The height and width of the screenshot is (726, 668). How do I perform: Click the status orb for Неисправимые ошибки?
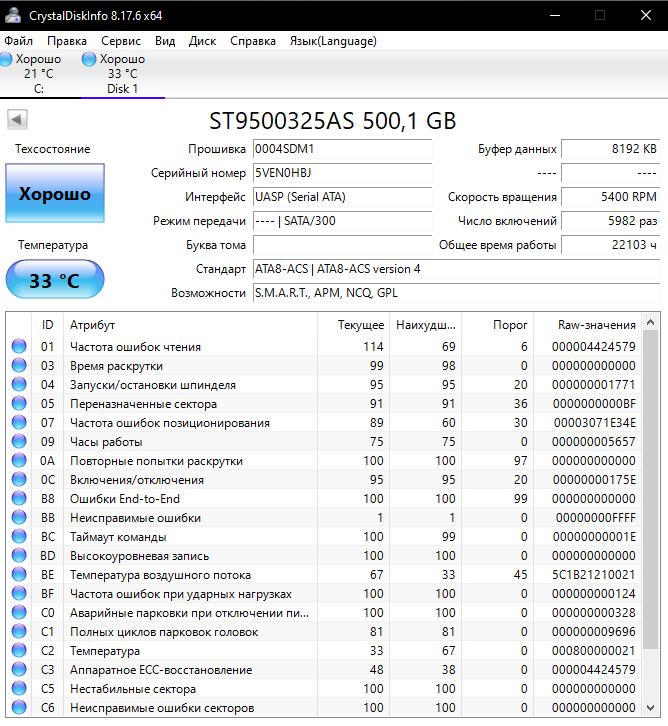[19, 517]
